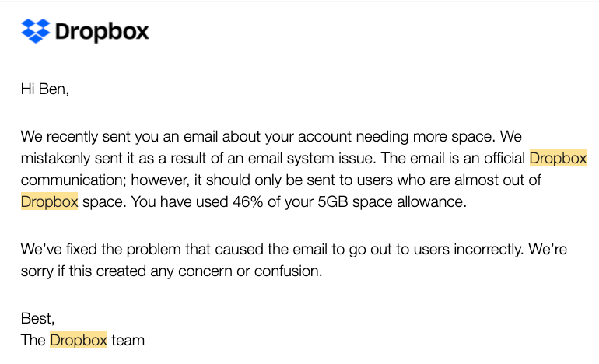Click the blue Dropbox box logo icon
Screen dimensions: 599x364
(35, 31)
